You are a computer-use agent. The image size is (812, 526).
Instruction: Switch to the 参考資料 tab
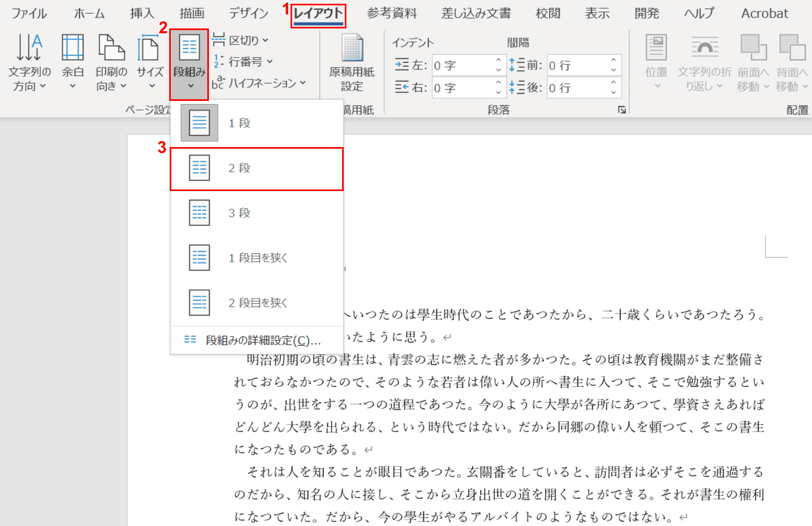[392, 13]
